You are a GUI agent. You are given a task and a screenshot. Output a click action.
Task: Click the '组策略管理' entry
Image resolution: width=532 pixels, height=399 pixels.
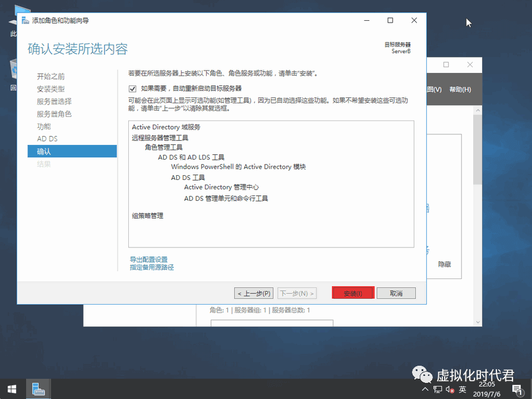pyautogui.click(x=147, y=216)
